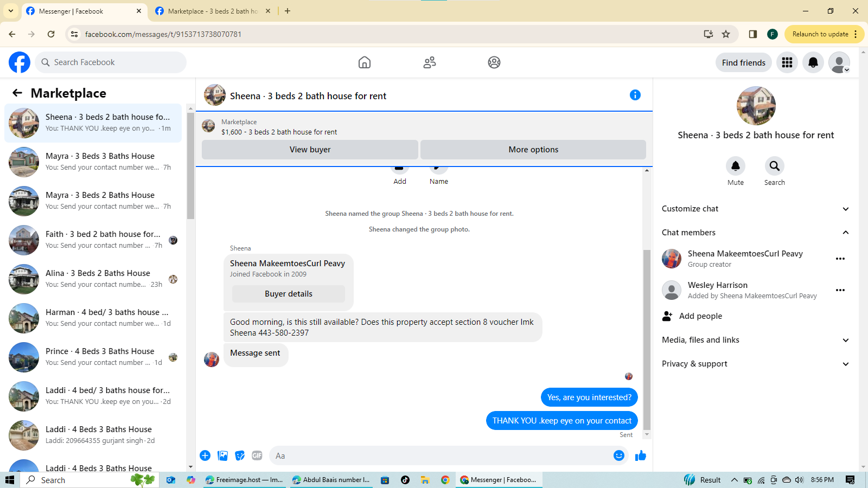The image size is (868, 488).
Task: Open File Explorer from the taskbar
Action: tap(425, 480)
